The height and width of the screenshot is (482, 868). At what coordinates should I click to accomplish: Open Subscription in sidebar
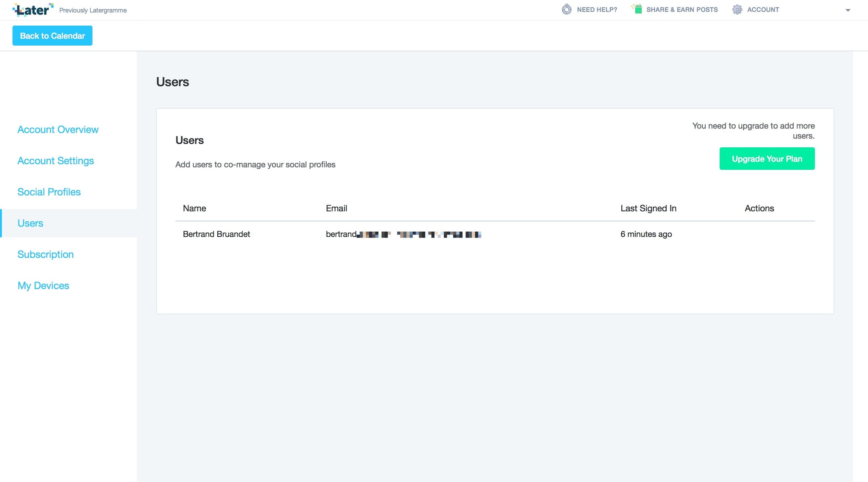point(46,254)
